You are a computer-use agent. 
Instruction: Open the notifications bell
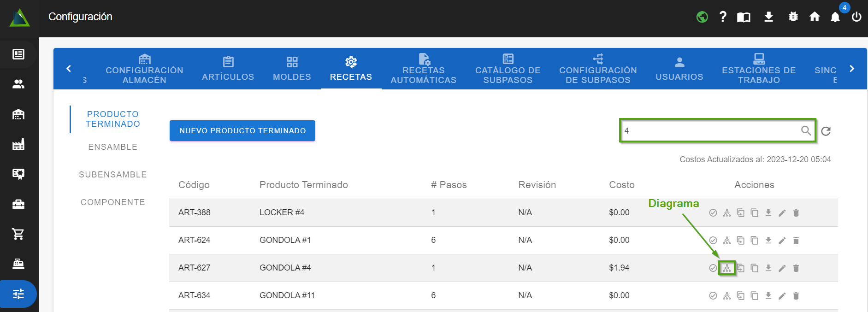pyautogui.click(x=835, y=17)
